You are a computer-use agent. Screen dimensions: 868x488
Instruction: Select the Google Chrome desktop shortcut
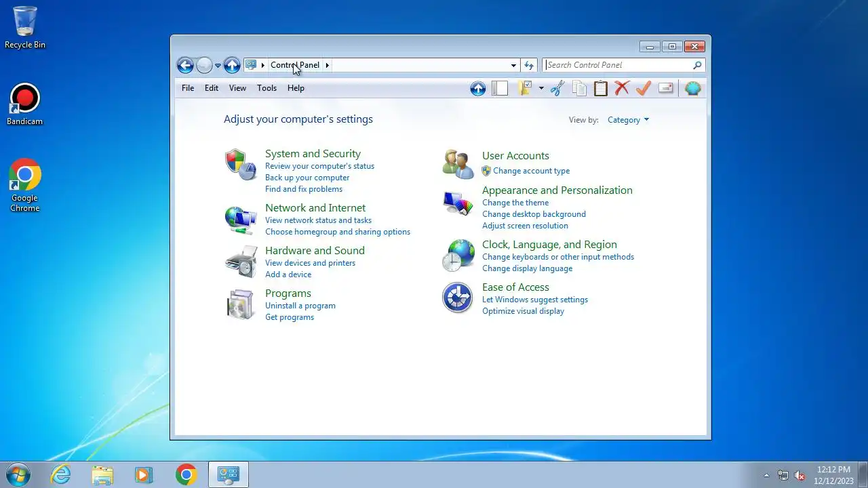(25, 186)
